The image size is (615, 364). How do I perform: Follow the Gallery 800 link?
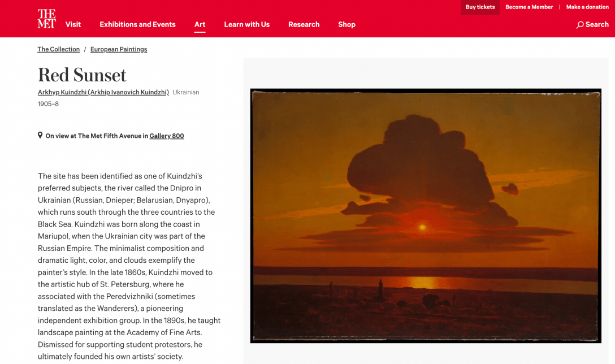coord(167,136)
